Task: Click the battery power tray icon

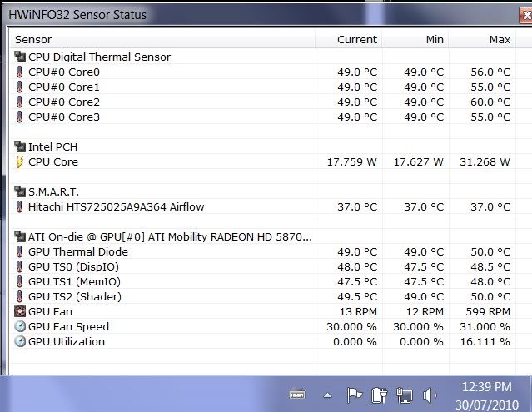Action: click(x=379, y=395)
